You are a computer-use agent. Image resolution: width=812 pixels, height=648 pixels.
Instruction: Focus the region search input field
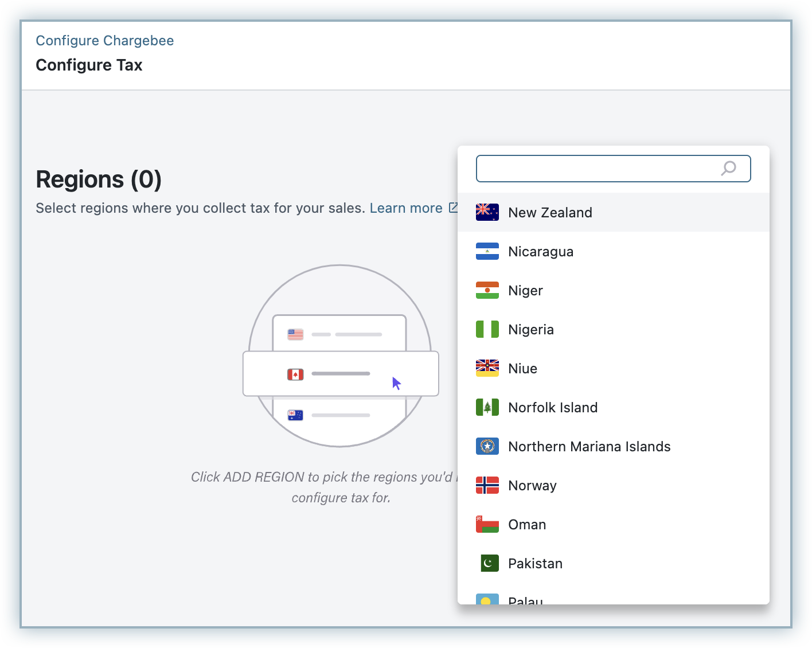(x=596, y=169)
